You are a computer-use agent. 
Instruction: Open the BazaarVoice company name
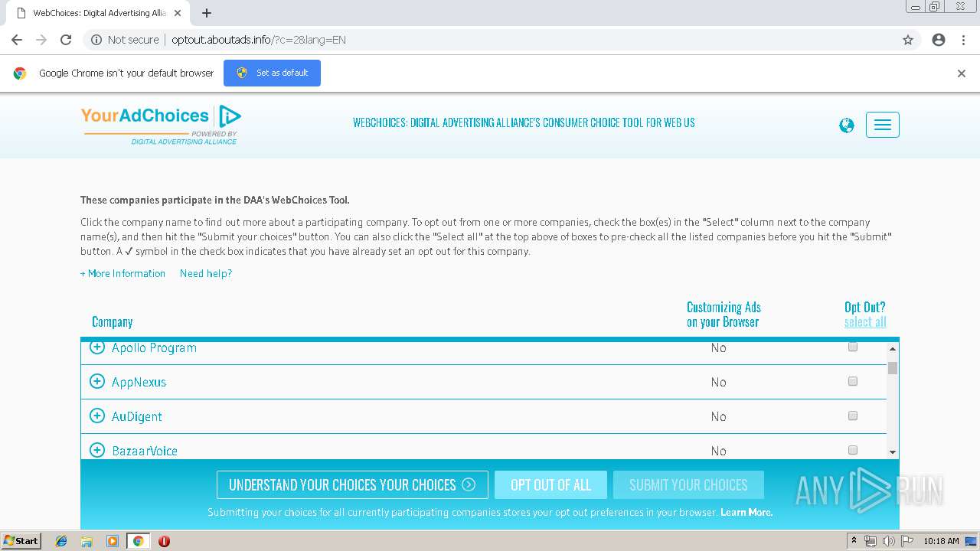click(145, 451)
